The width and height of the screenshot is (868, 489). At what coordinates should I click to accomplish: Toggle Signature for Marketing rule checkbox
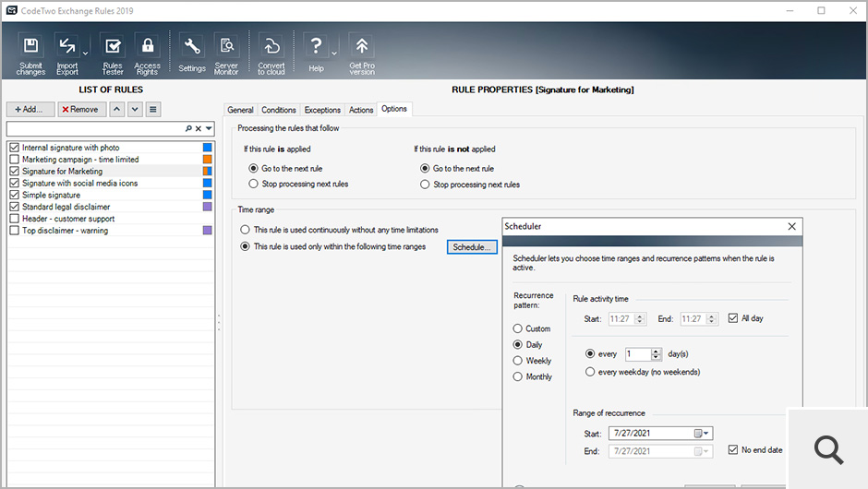coord(15,172)
